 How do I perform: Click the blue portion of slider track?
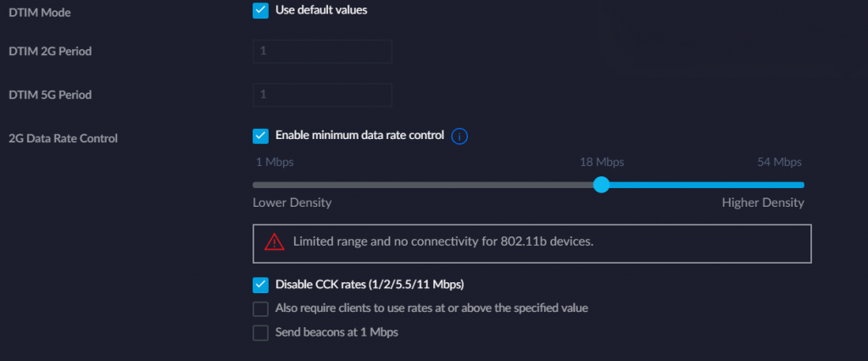(704, 184)
